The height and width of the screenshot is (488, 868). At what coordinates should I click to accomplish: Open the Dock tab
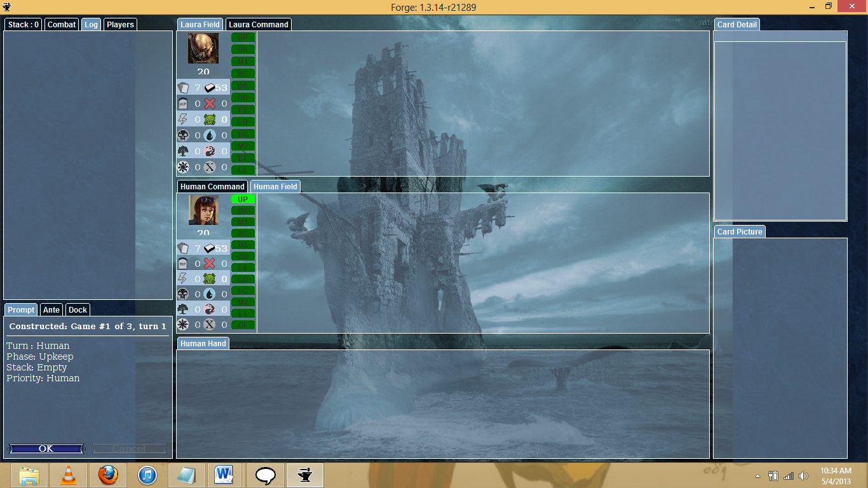click(78, 310)
